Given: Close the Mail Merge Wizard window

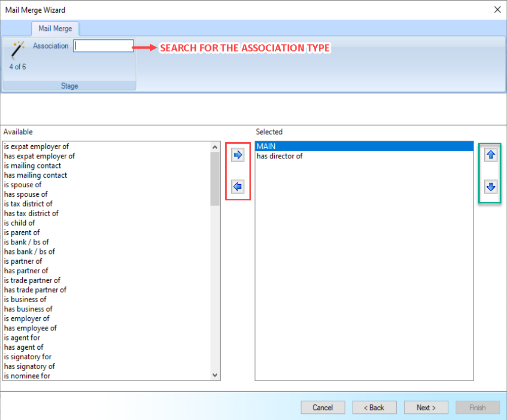Looking at the screenshot, I should click(x=497, y=10).
